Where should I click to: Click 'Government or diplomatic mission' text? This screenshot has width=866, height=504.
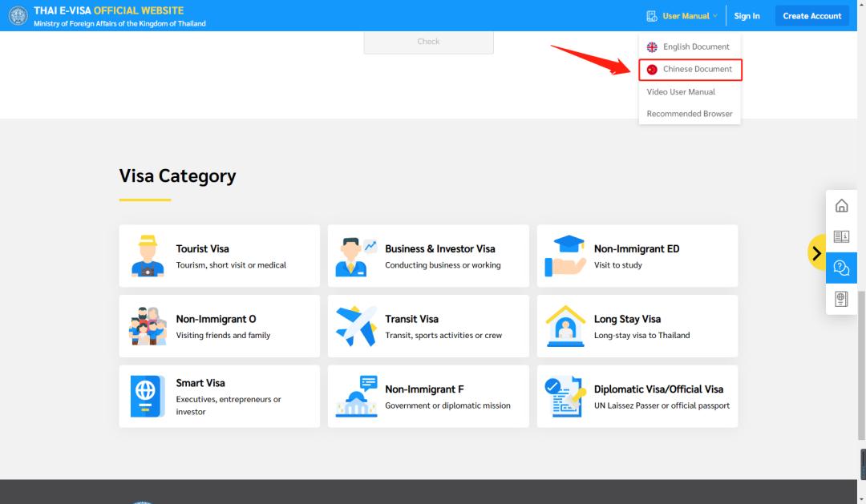point(448,405)
